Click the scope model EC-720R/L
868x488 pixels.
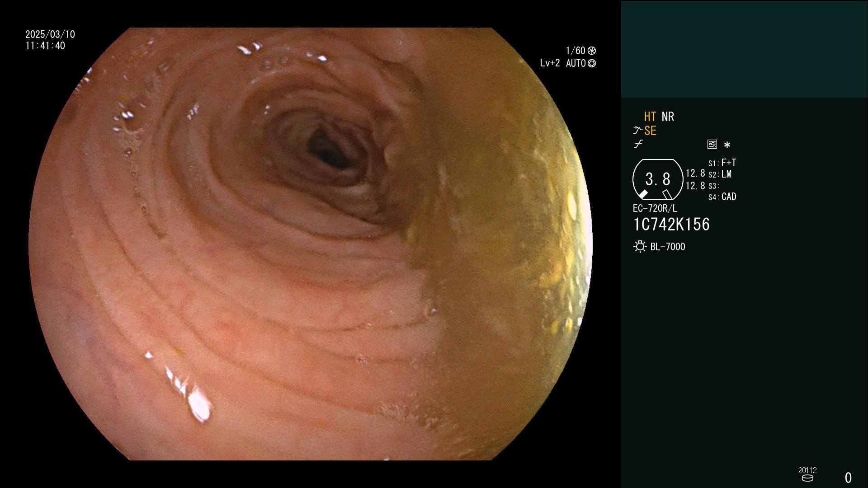click(655, 208)
